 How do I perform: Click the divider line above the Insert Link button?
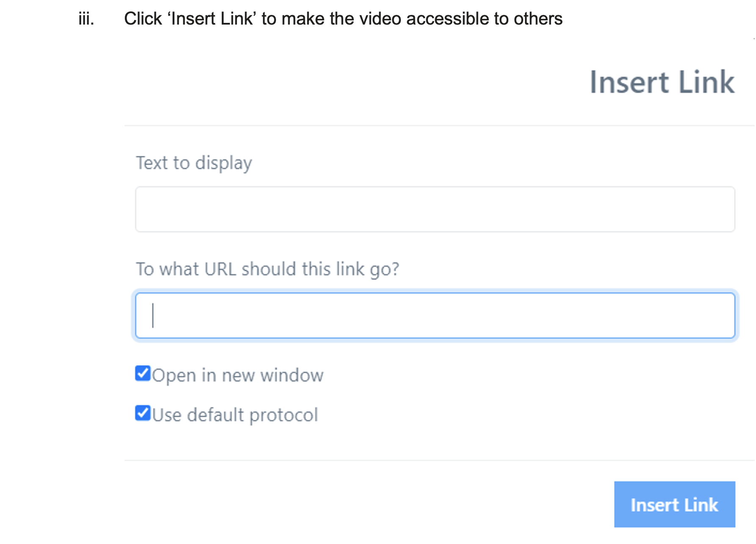pyautogui.click(x=439, y=460)
